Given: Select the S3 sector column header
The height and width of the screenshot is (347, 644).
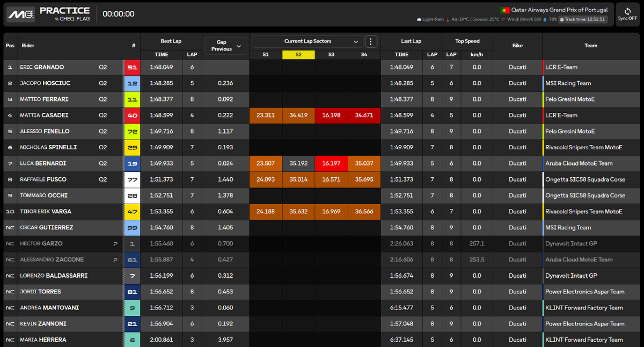Looking at the screenshot, I should 331,55.
